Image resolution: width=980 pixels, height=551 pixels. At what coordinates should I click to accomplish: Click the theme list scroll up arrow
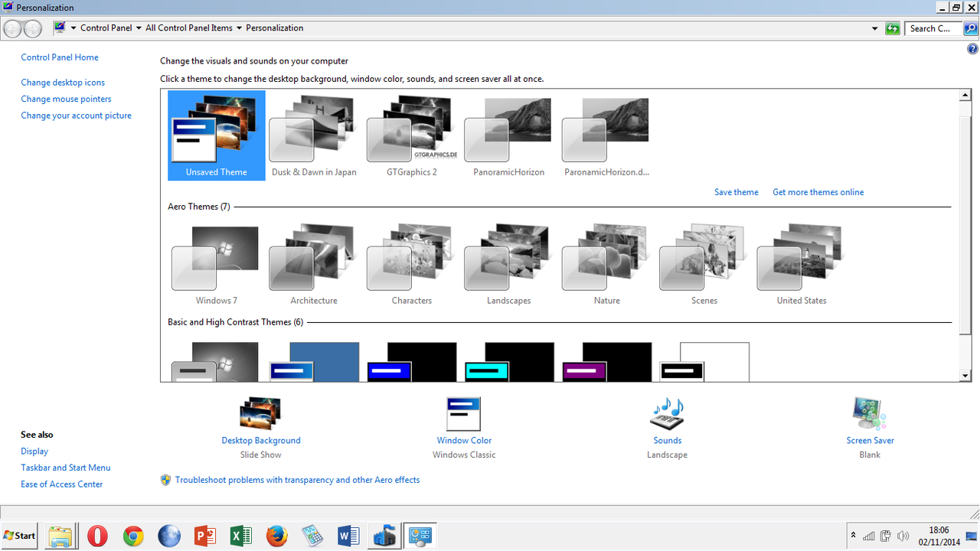tap(965, 96)
